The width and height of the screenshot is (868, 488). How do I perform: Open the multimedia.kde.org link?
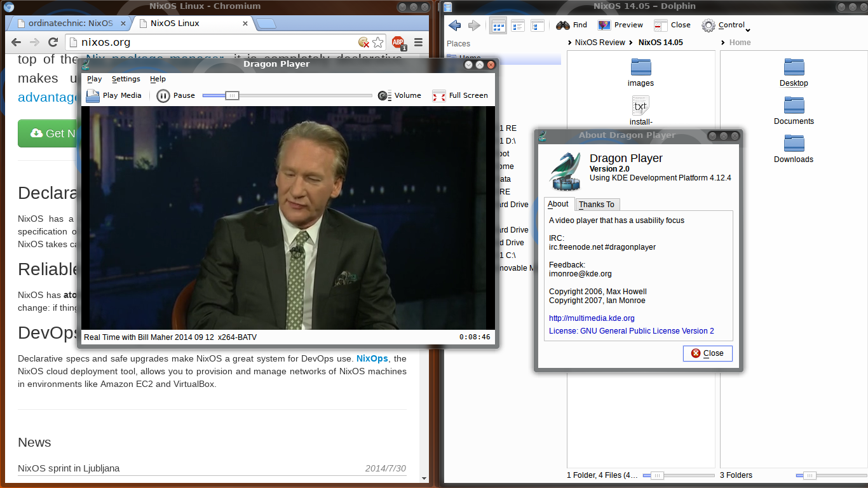point(592,318)
